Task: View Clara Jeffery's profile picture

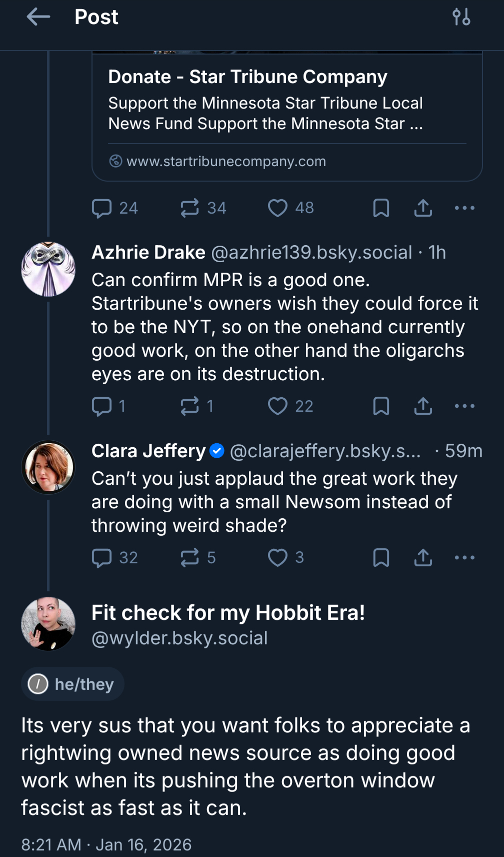Action: pyautogui.click(x=48, y=467)
